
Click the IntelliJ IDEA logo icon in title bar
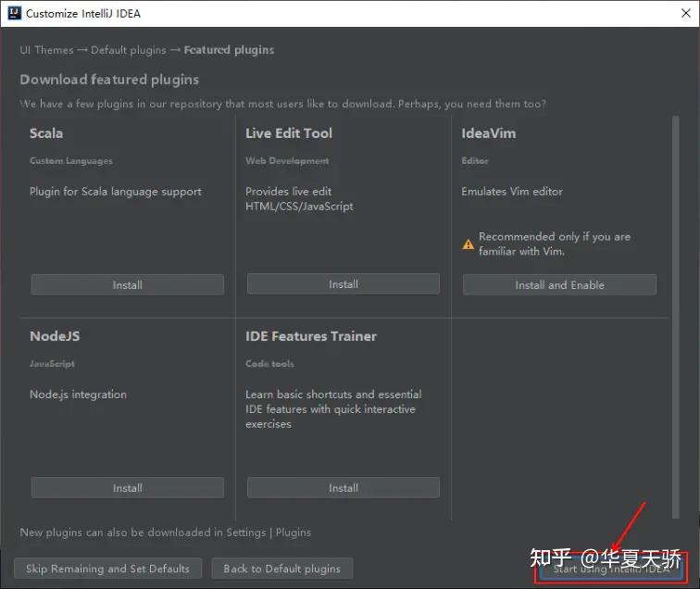[14, 13]
